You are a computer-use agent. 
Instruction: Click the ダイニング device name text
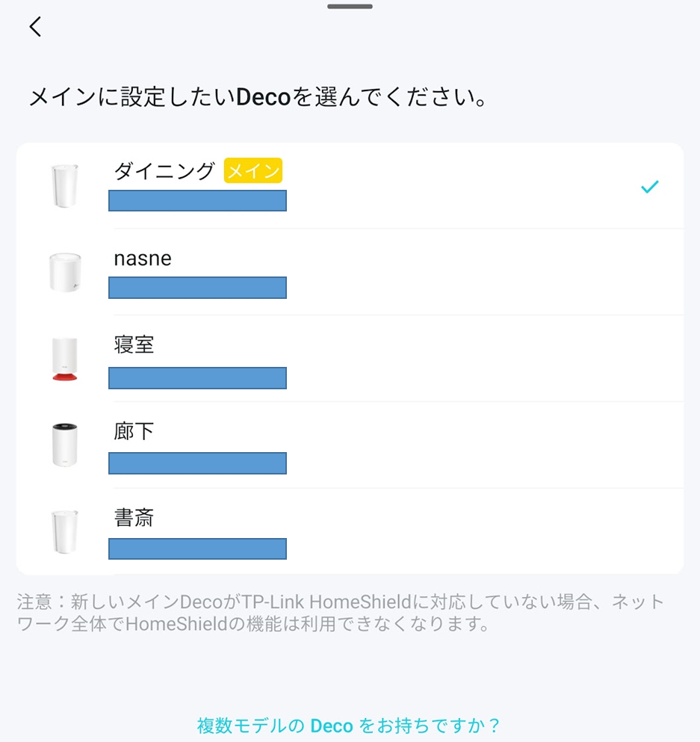pyautogui.click(x=164, y=171)
